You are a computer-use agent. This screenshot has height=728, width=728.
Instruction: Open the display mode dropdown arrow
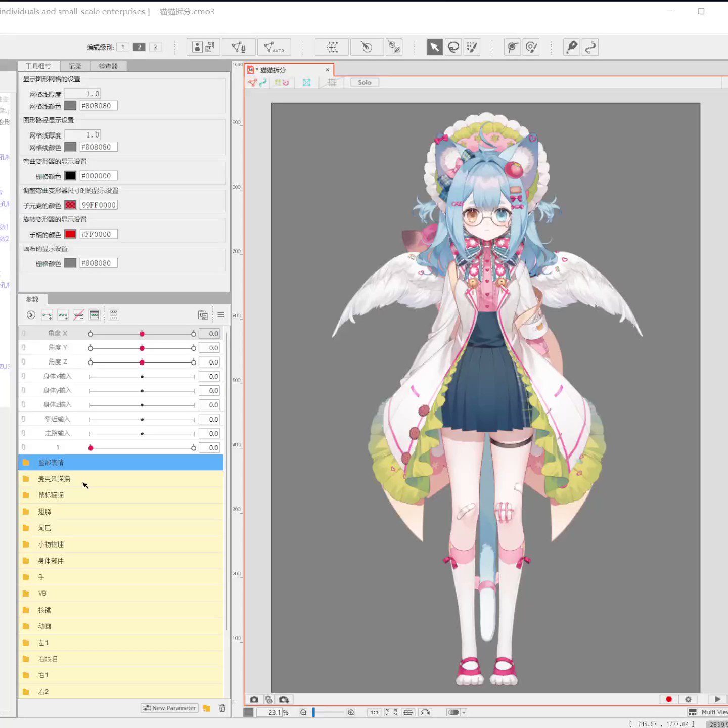[464, 712]
